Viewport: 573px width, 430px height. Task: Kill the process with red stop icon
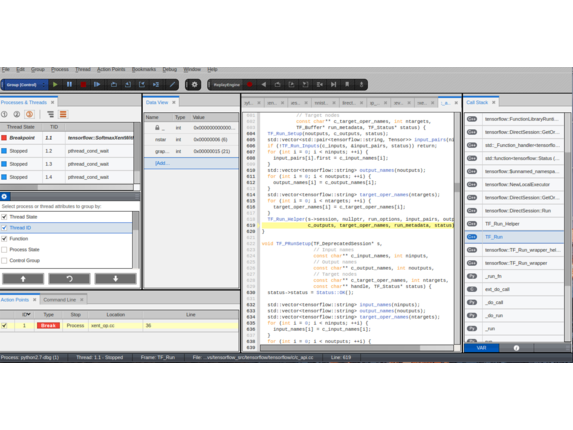(83, 85)
